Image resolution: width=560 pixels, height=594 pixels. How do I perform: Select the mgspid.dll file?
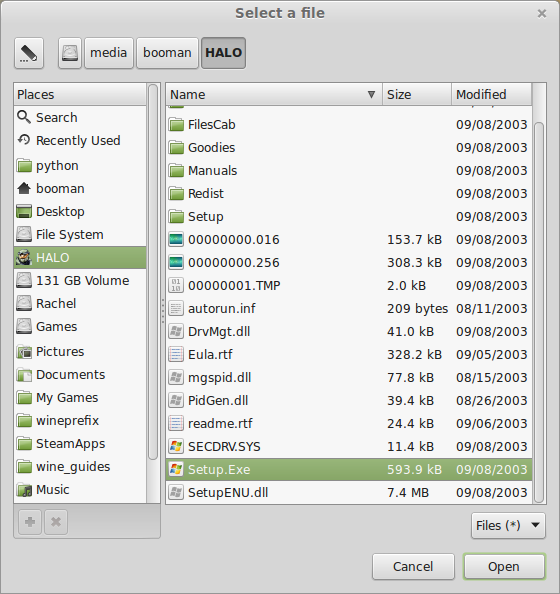pos(349,378)
